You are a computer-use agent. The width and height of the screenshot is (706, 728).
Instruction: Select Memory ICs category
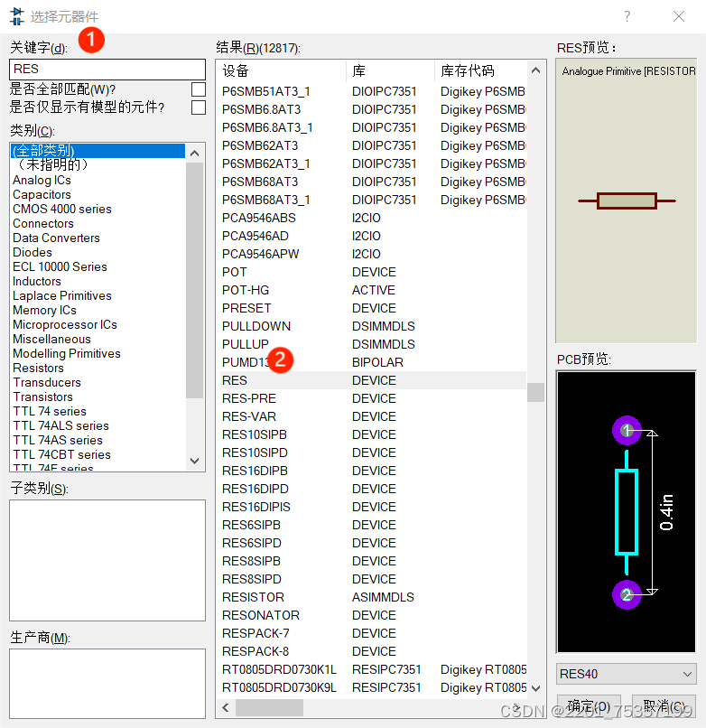(x=44, y=310)
